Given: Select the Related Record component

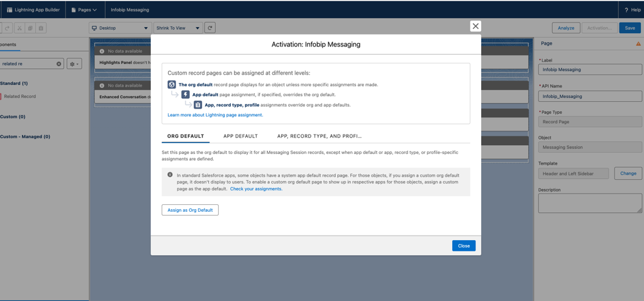Looking at the screenshot, I should point(19,97).
